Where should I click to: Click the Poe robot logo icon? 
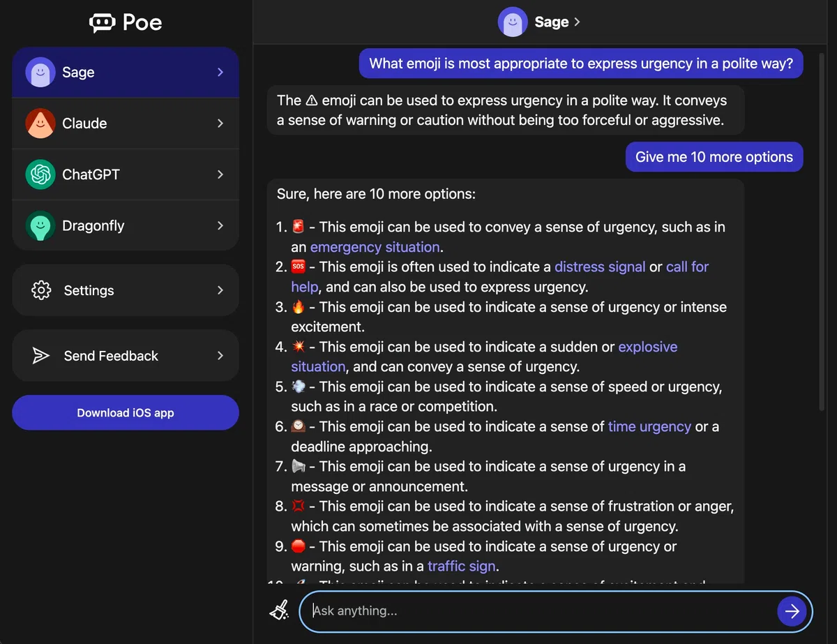coord(102,23)
